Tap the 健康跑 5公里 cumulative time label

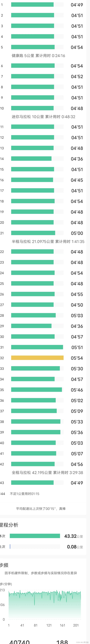38,56
